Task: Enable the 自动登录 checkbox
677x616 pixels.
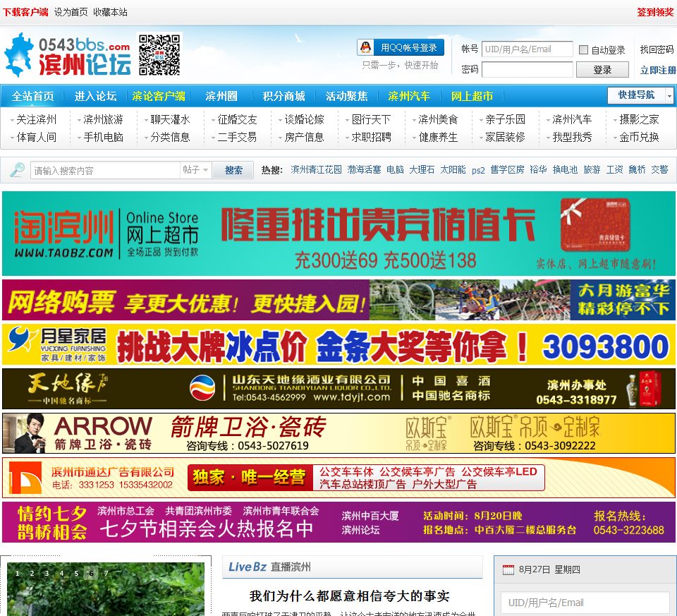Action: (x=583, y=49)
